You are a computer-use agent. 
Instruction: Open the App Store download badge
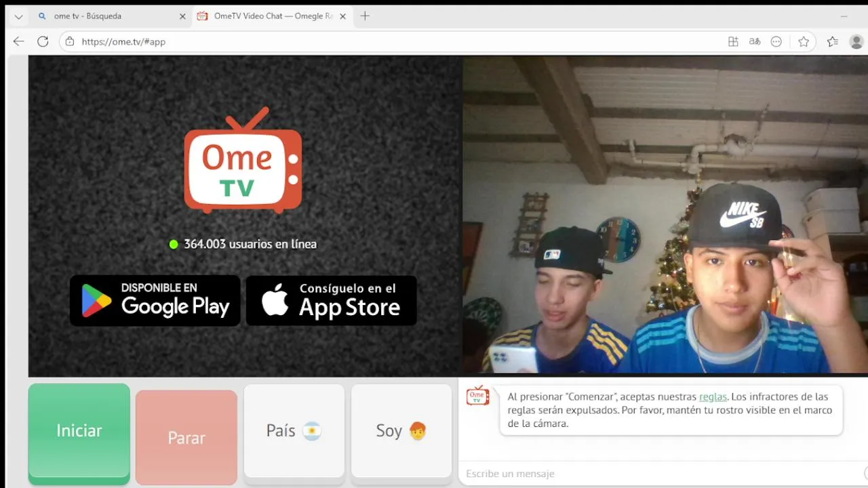[331, 300]
